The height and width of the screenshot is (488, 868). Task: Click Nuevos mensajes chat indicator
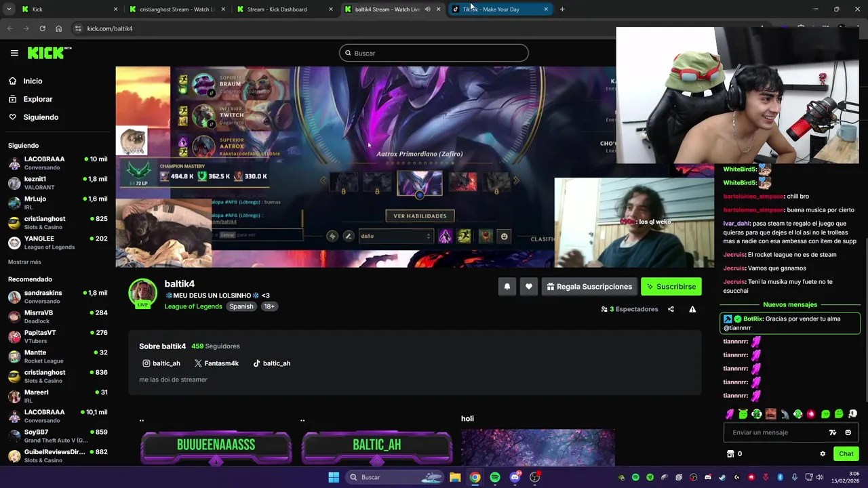(790, 305)
